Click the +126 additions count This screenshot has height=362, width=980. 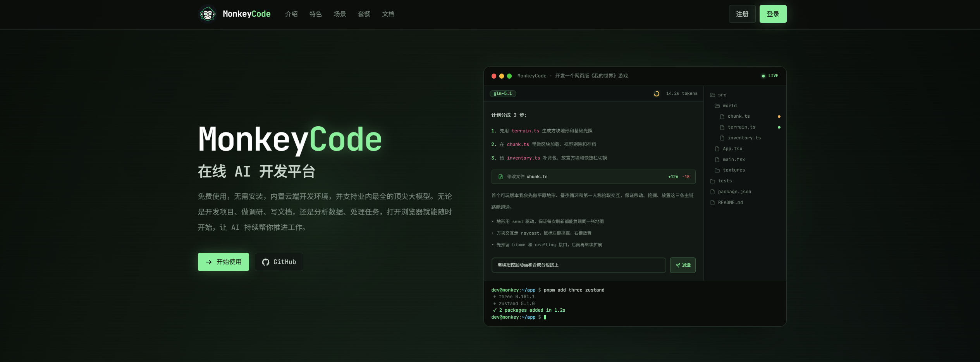[x=673, y=177]
